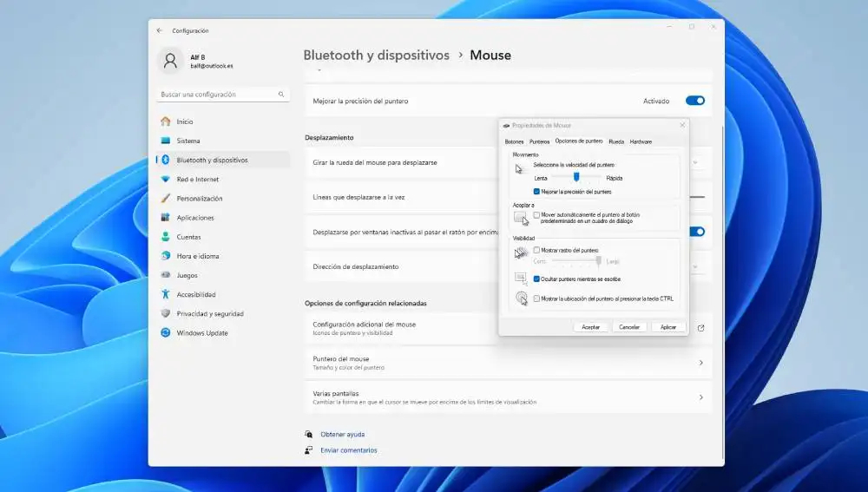
Task: Open the Windows Update icon
Action: [x=166, y=332]
